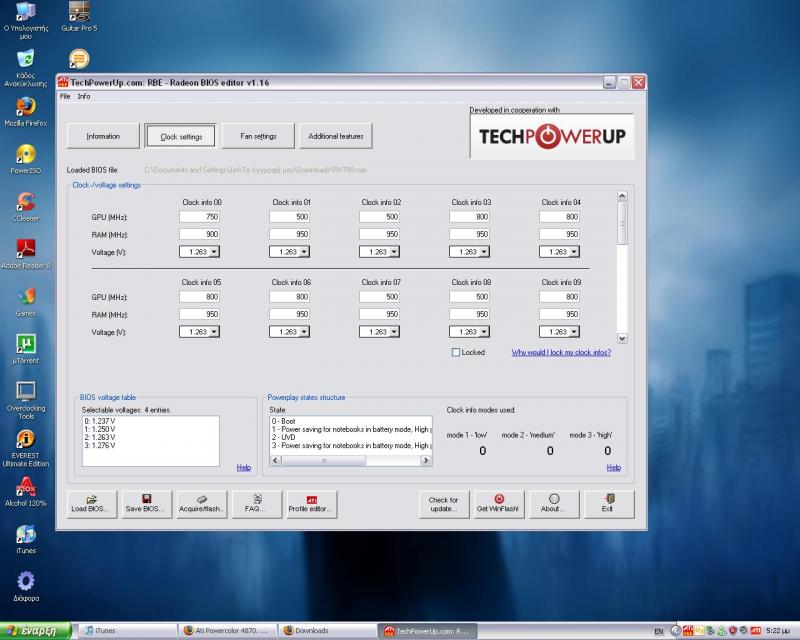Switch to the Fan settings tab
Viewport: 800px width, 640px height.
coord(258,136)
